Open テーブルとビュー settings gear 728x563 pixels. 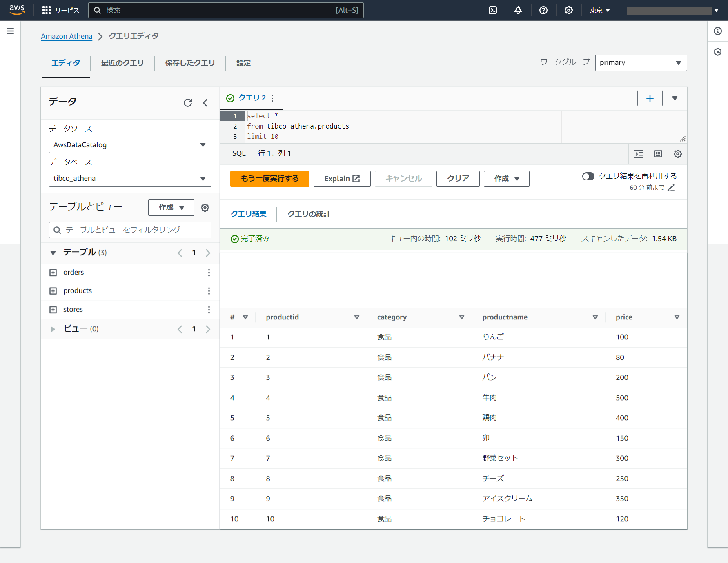[205, 208]
